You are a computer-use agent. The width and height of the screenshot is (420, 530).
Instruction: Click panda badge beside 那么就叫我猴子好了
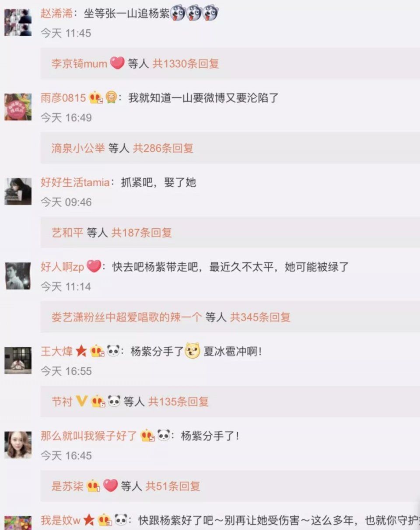(x=164, y=436)
